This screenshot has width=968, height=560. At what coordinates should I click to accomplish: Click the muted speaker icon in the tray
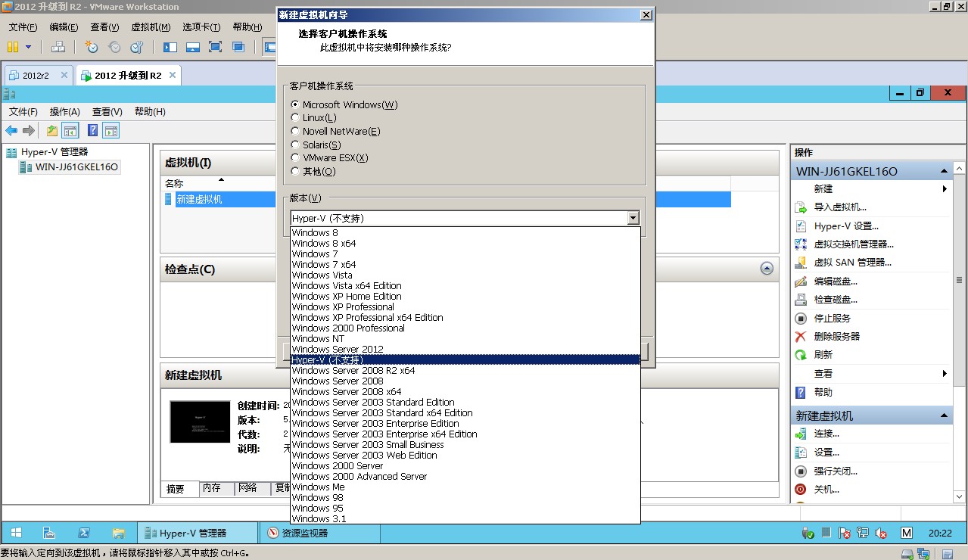[x=881, y=533]
